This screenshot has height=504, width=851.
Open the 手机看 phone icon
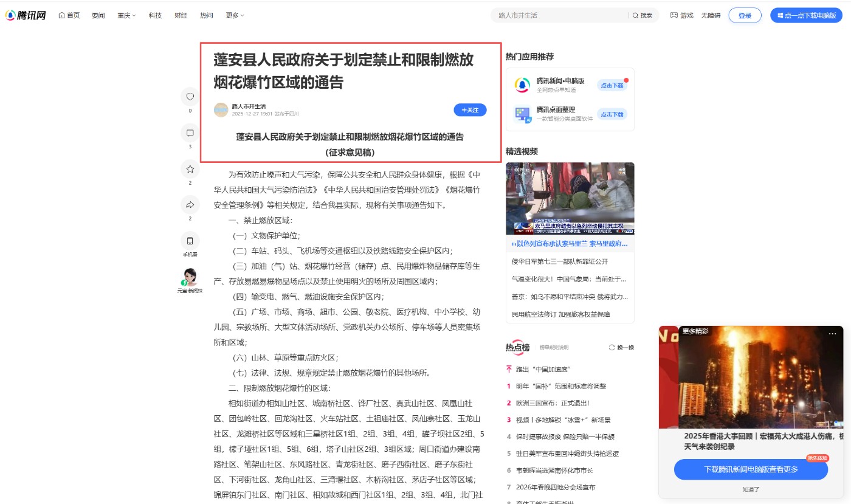[190, 241]
